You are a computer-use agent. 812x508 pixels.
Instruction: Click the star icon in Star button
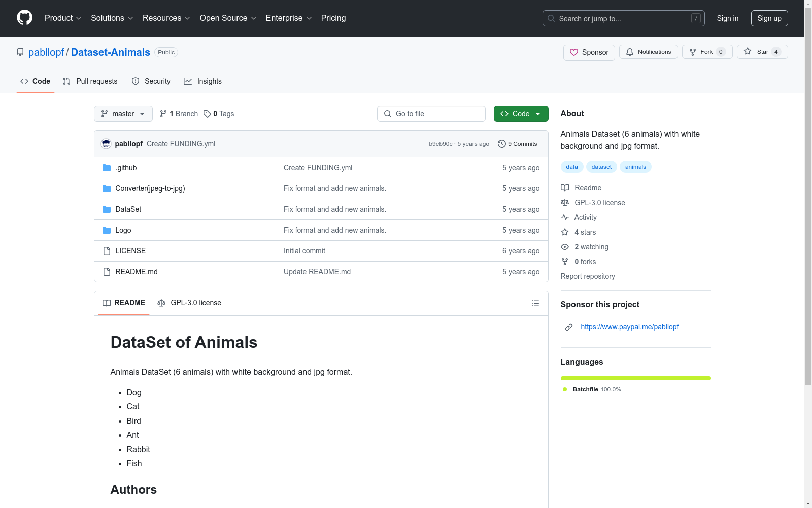pos(748,51)
